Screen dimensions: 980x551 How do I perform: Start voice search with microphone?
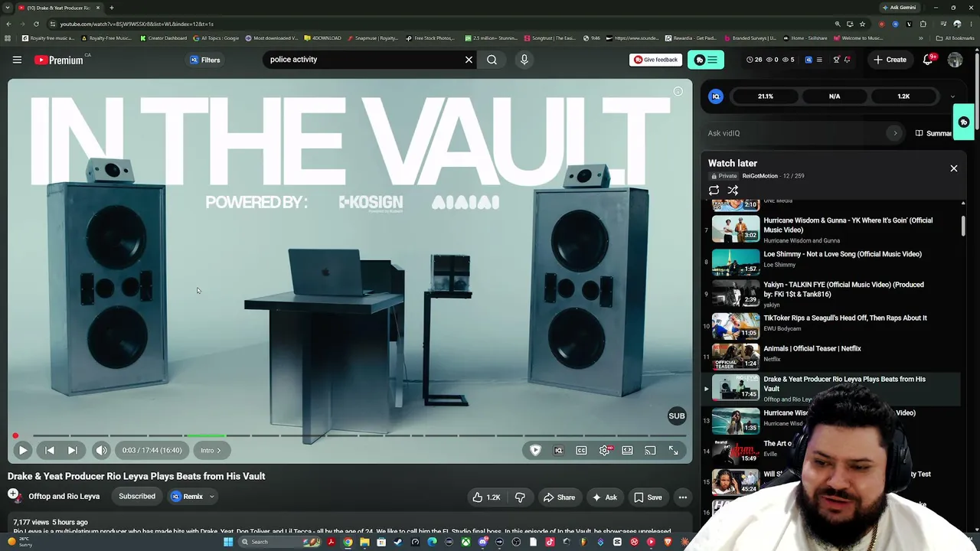524,60
